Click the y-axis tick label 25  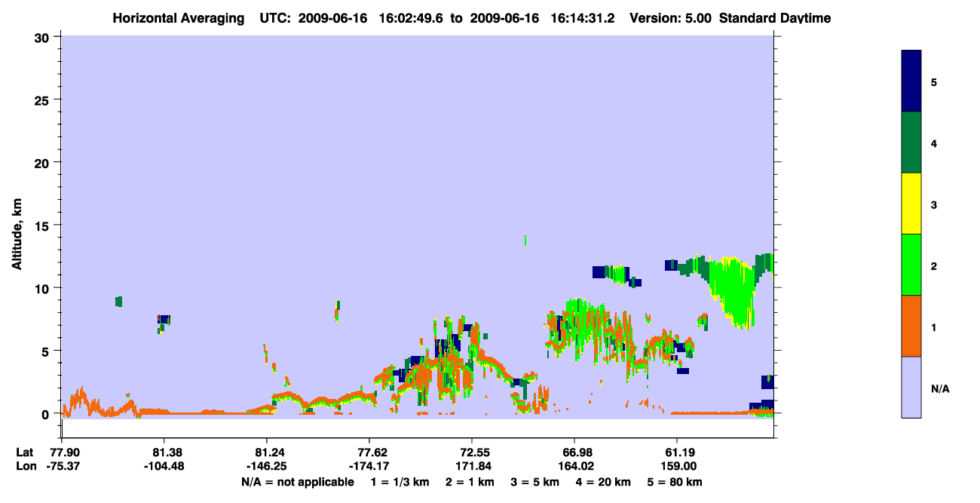click(44, 100)
